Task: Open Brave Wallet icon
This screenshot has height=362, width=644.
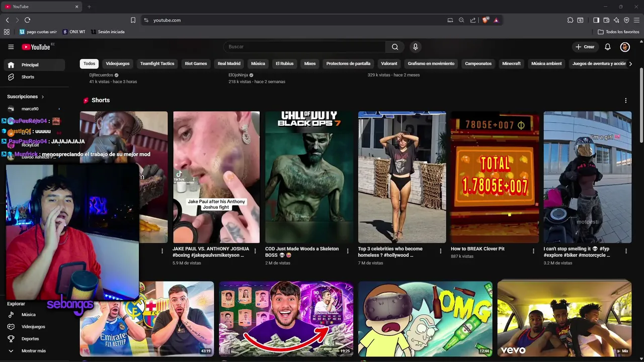Action: click(x=606, y=20)
